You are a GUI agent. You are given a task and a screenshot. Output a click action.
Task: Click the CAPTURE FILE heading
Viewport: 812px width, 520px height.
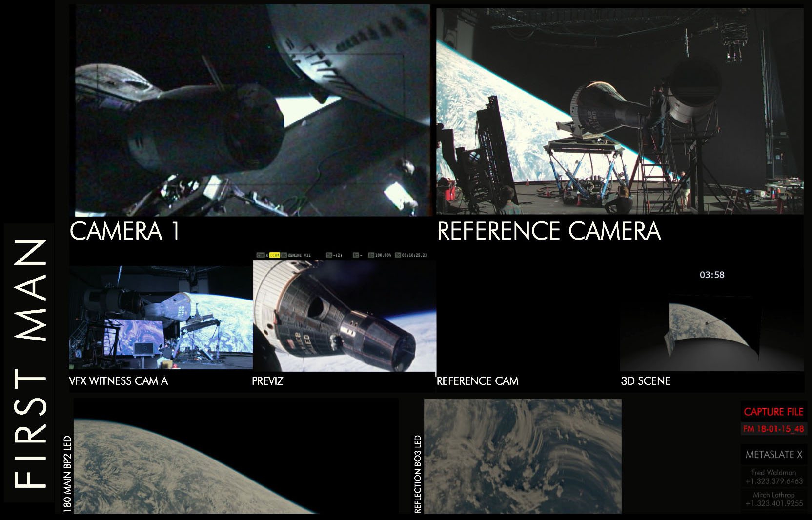coord(773,412)
